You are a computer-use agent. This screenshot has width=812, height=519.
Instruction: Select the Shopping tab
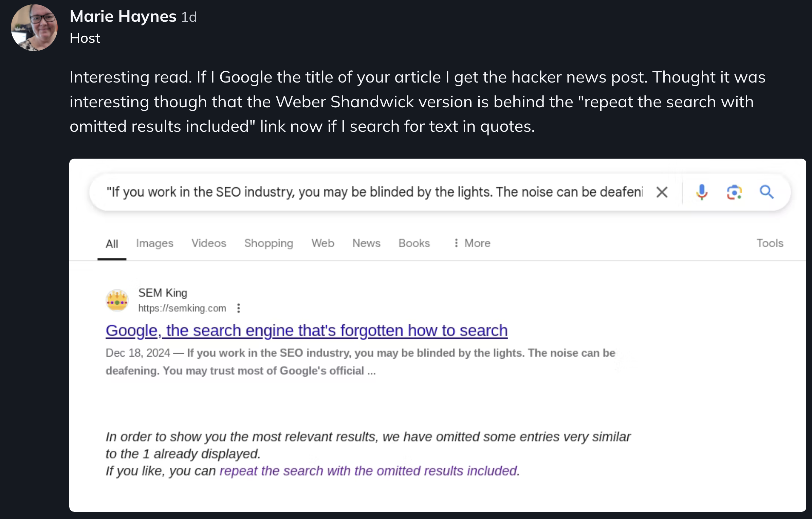tap(269, 243)
